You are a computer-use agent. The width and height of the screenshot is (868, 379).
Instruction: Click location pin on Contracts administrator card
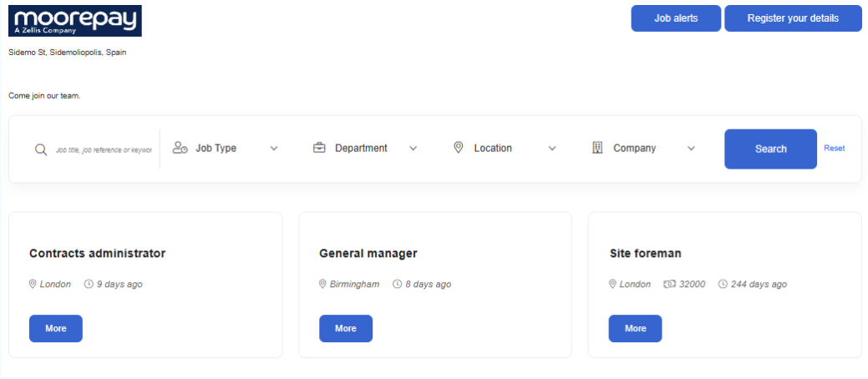click(x=33, y=285)
